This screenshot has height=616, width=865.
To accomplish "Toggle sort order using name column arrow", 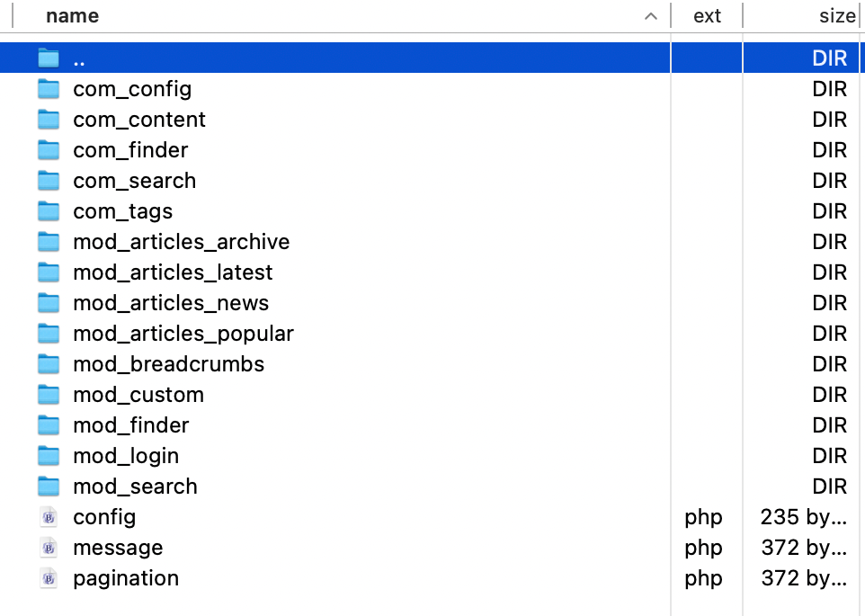I will tap(651, 16).
